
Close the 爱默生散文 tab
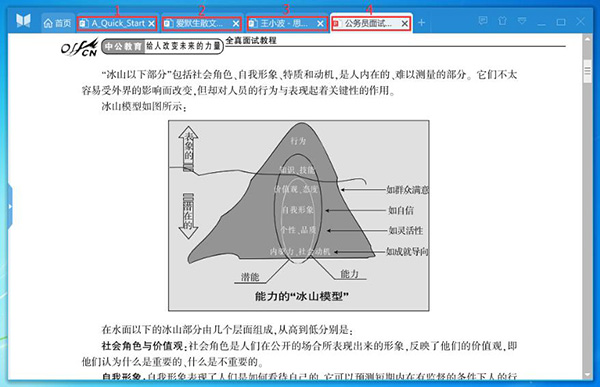(236, 24)
